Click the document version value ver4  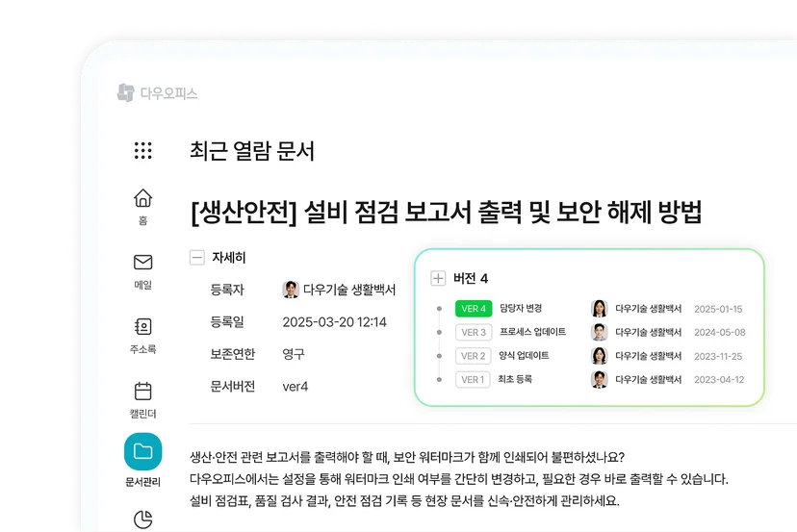click(296, 387)
